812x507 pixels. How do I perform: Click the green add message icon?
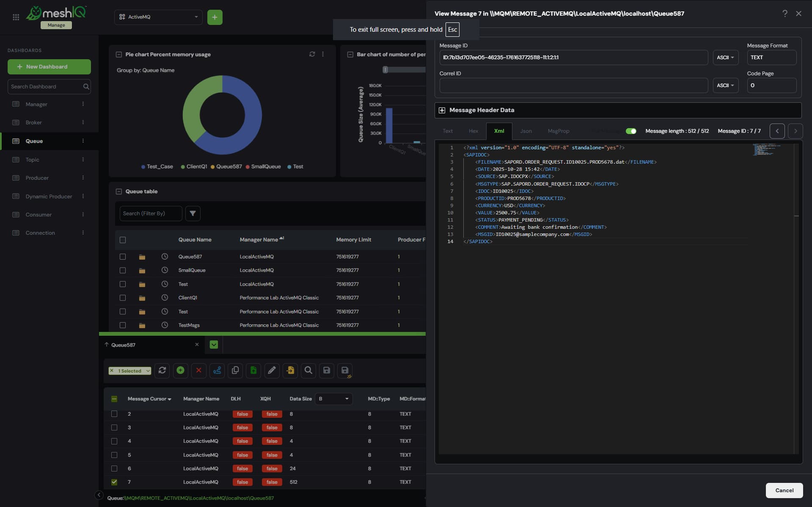click(x=180, y=370)
